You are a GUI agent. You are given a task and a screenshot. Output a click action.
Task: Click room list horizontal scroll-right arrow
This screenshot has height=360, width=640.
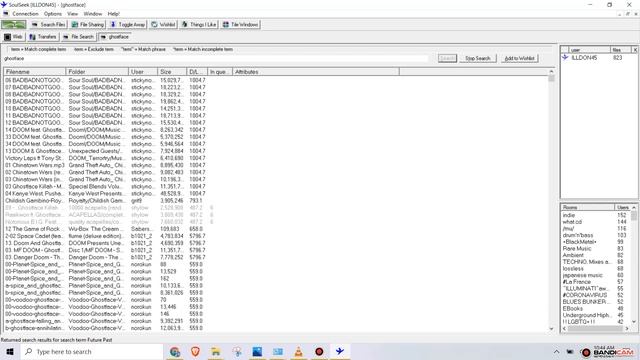627,329
